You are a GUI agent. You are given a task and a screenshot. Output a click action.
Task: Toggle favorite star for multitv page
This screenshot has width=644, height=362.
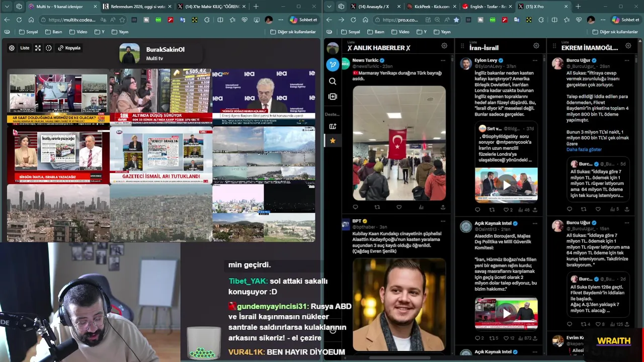click(x=122, y=20)
